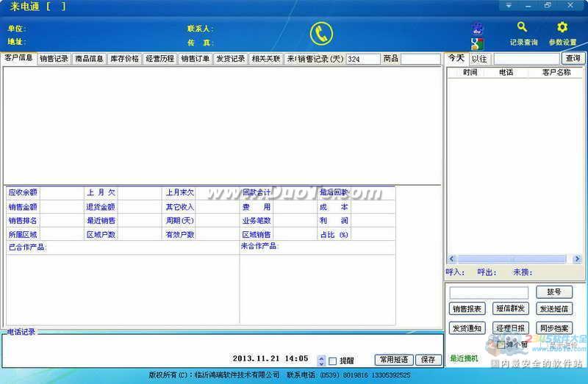Image resolution: width=588 pixels, height=384 pixels.
Task: Click the 同步档案 button
Action: coord(554,328)
